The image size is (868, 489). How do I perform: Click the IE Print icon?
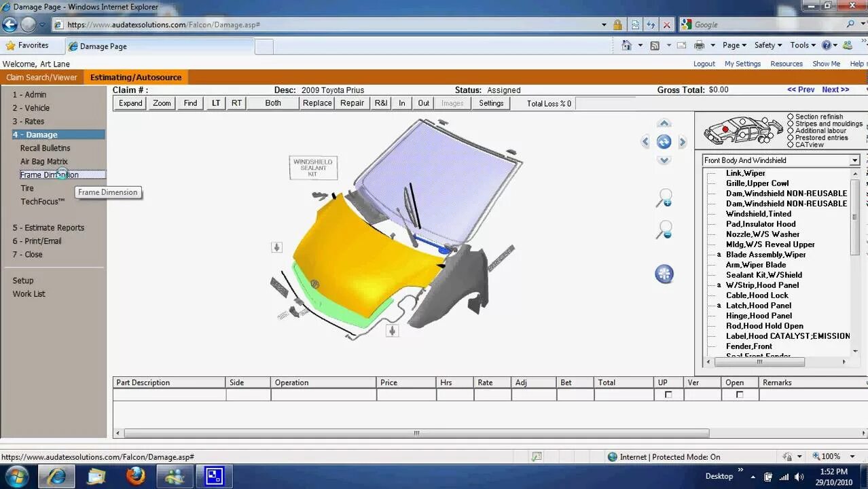coord(699,46)
